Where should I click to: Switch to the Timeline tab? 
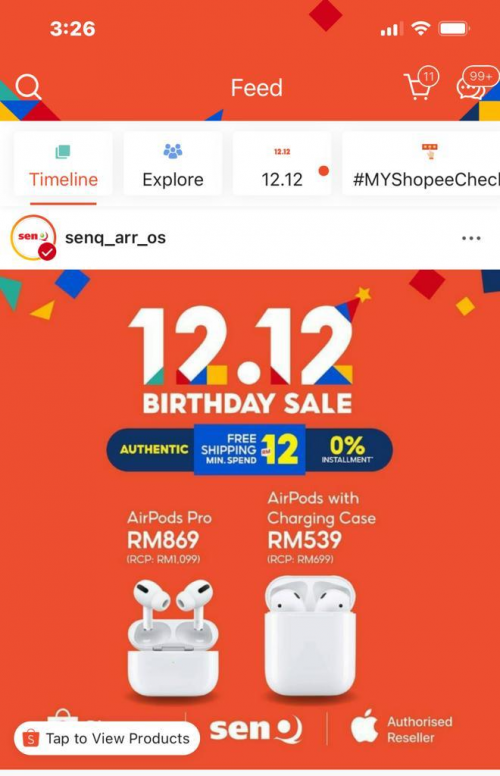tap(63, 164)
